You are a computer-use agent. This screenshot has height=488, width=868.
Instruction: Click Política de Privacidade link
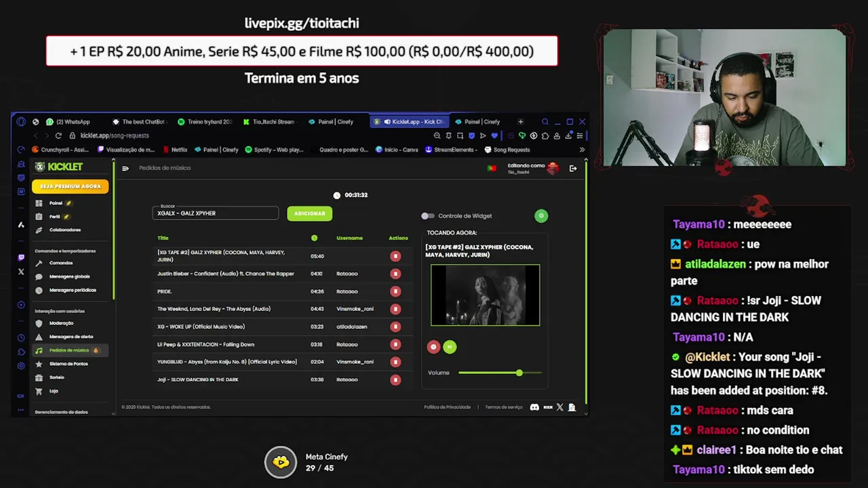(447, 407)
